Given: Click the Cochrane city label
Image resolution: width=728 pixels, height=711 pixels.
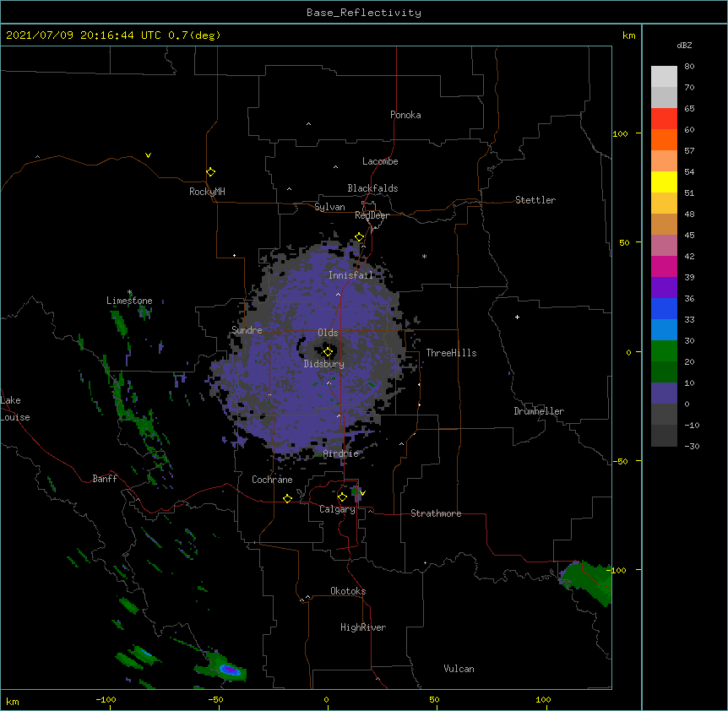Looking at the screenshot, I should coord(272,480).
